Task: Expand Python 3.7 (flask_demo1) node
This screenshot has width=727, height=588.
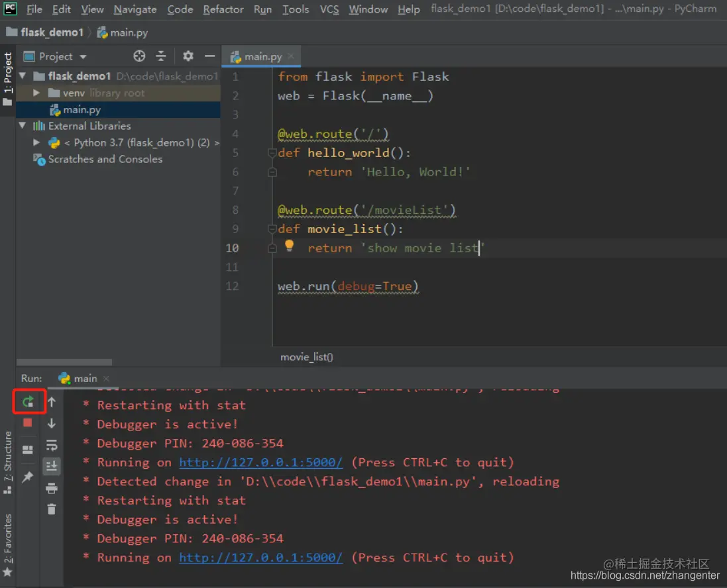Action: 36,142
